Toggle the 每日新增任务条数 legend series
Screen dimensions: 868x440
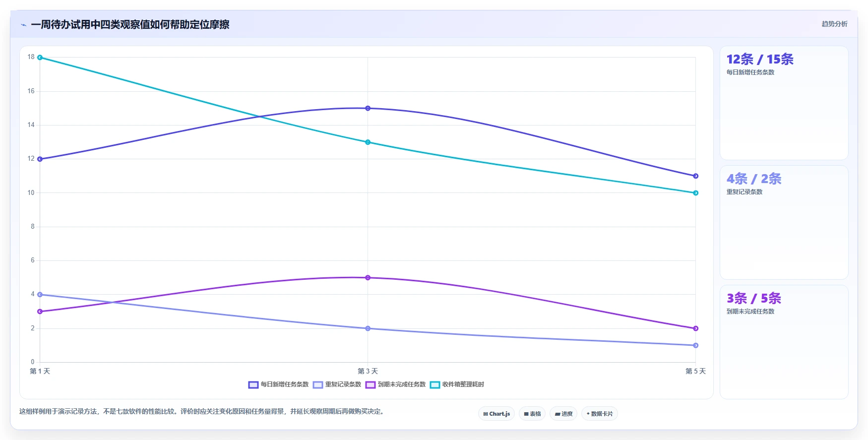[278, 384]
